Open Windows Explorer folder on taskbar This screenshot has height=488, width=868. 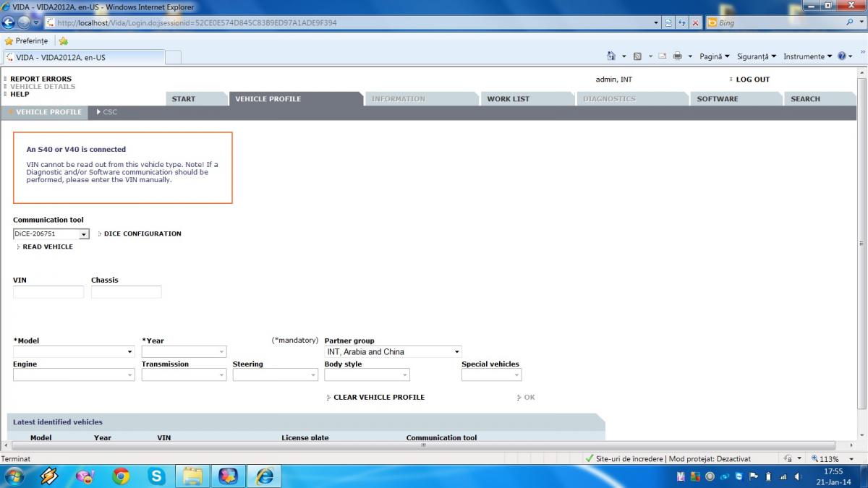point(192,476)
